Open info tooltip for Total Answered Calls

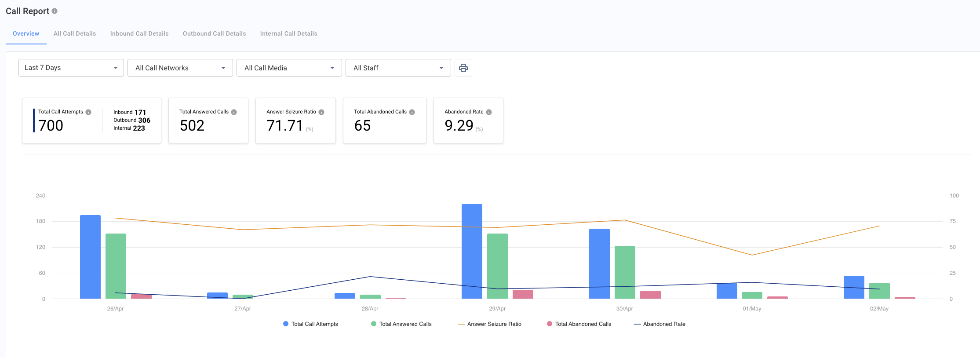(x=234, y=112)
